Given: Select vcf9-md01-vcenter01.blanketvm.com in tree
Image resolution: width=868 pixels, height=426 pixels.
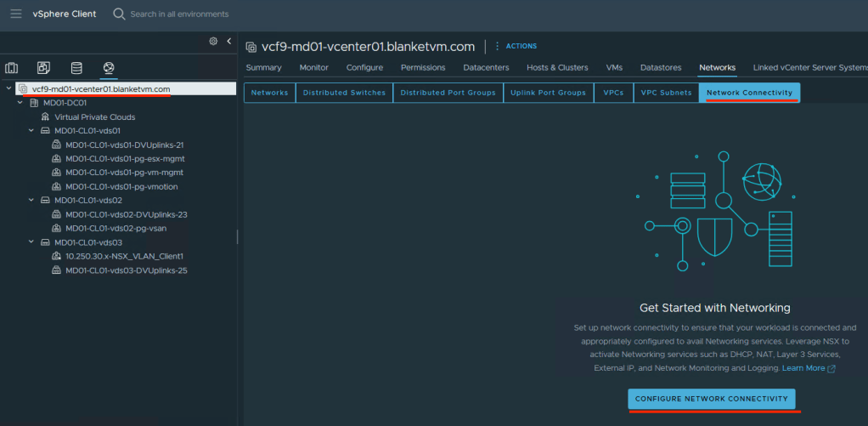Looking at the screenshot, I should (101, 88).
